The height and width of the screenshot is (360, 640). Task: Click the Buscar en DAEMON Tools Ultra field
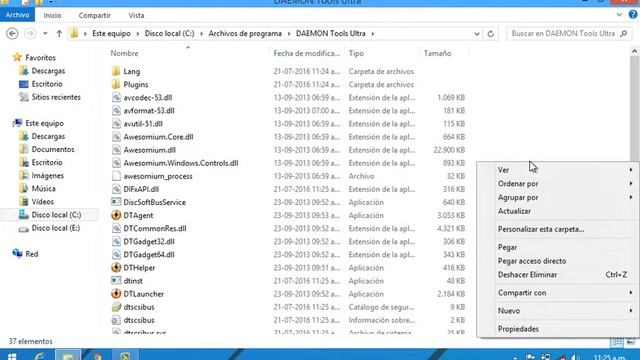tap(569, 33)
